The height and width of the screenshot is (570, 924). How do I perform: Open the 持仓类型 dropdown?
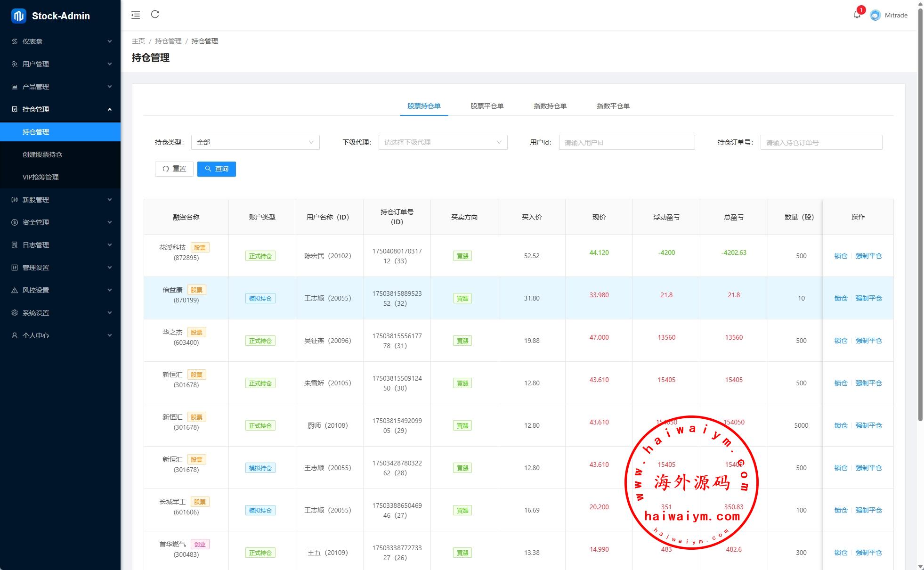pyautogui.click(x=255, y=142)
